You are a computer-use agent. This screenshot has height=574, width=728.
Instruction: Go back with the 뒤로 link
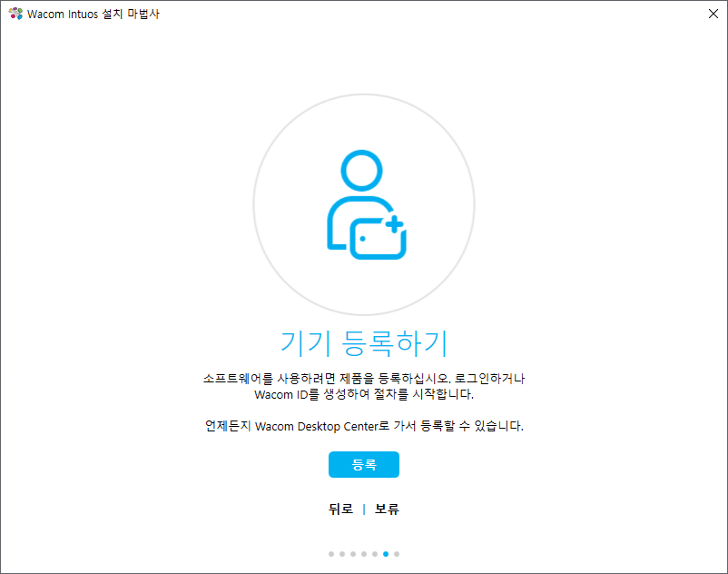[340, 509]
